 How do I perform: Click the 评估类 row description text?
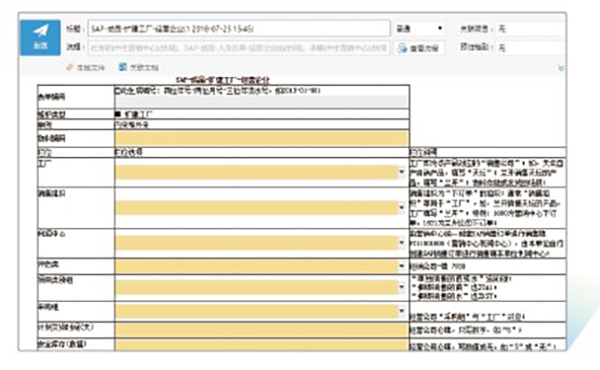tap(437, 266)
